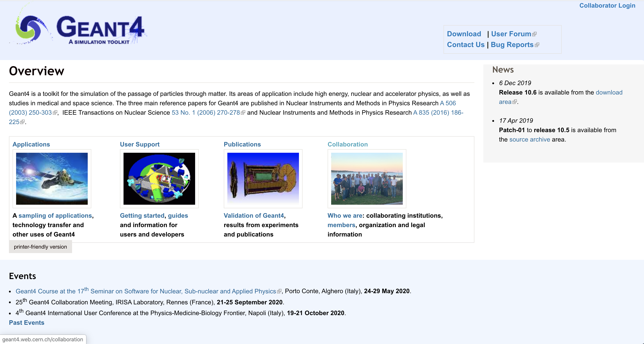Screen dimensions: 644x344
Task: Click the Collaboration group photo
Action: click(x=367, y=178)
